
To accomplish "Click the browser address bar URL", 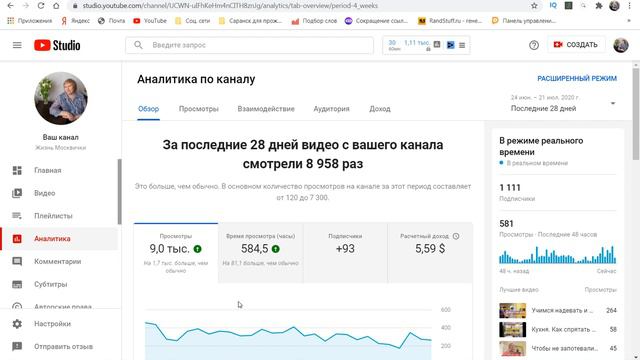I will click(x=230, y=6).
